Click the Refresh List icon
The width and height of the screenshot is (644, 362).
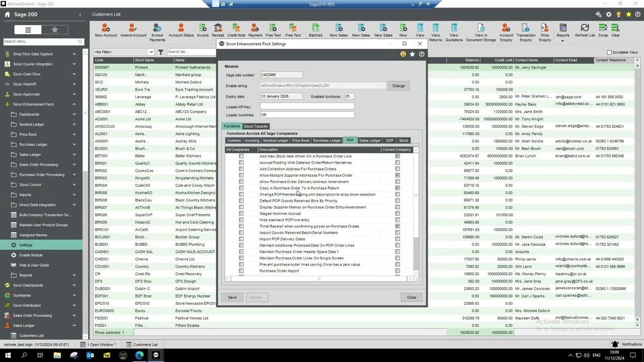(585, 31)
